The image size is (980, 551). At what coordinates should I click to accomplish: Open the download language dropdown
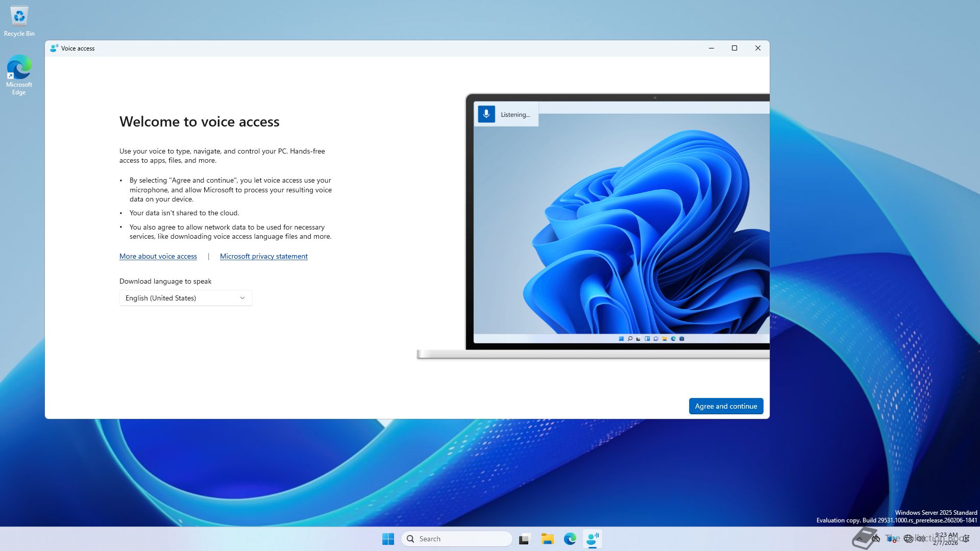click(x=185, y=298)
